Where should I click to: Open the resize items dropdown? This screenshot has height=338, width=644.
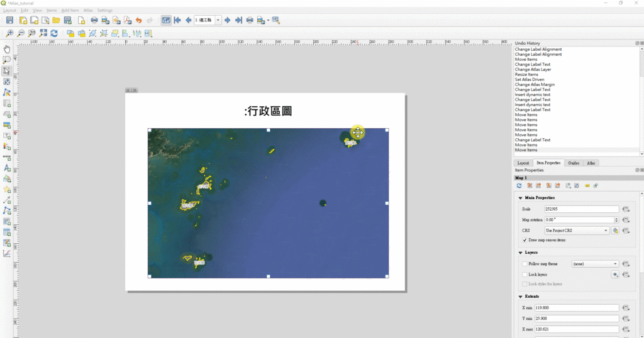coord(148,33)
